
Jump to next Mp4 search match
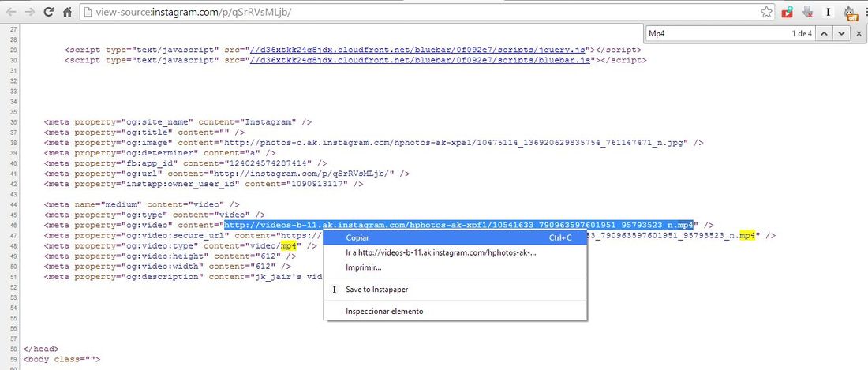[x=841, y=33]
